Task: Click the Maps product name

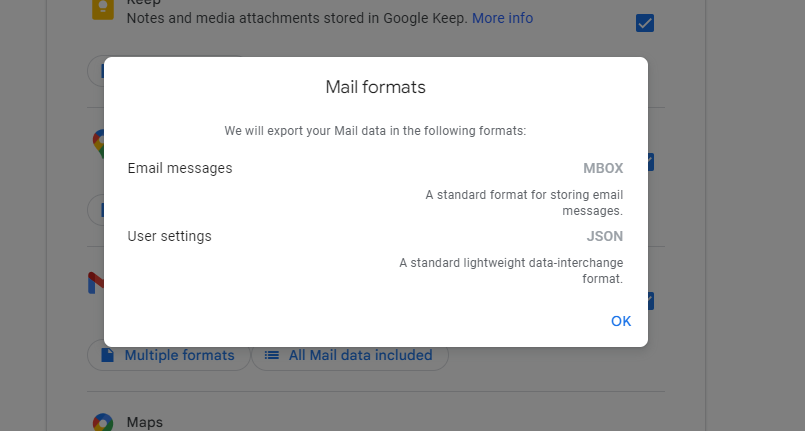Action: pos(144,422)
